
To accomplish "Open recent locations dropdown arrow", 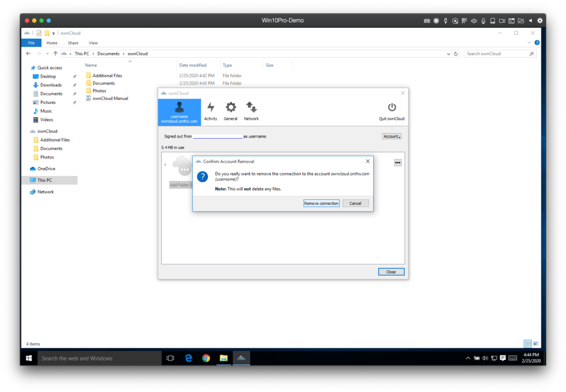I will pos(48,54).
